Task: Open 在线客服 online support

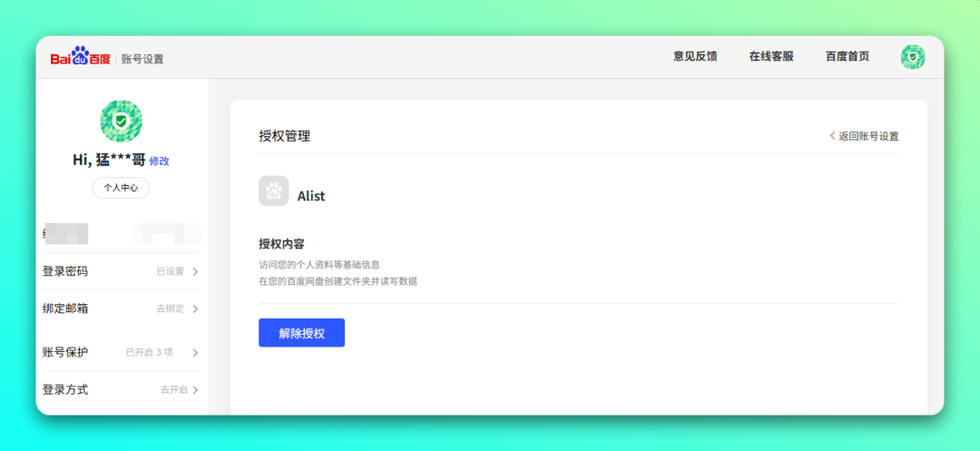Action: 771,57
